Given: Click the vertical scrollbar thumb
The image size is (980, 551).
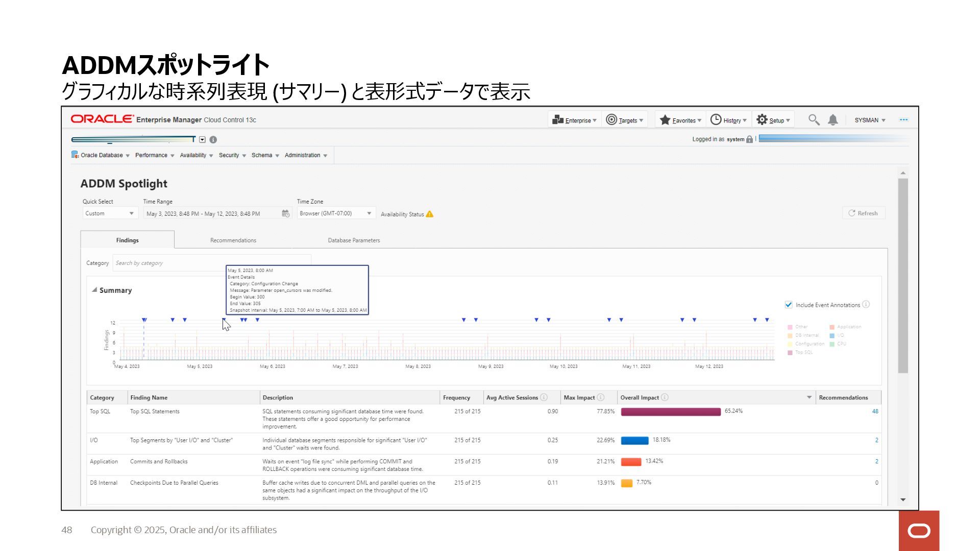Looking at the screenshot, I should [x=903, y=275].
